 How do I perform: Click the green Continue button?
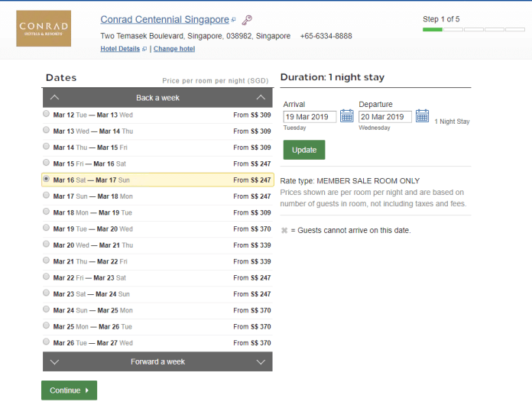click(70, 390)
